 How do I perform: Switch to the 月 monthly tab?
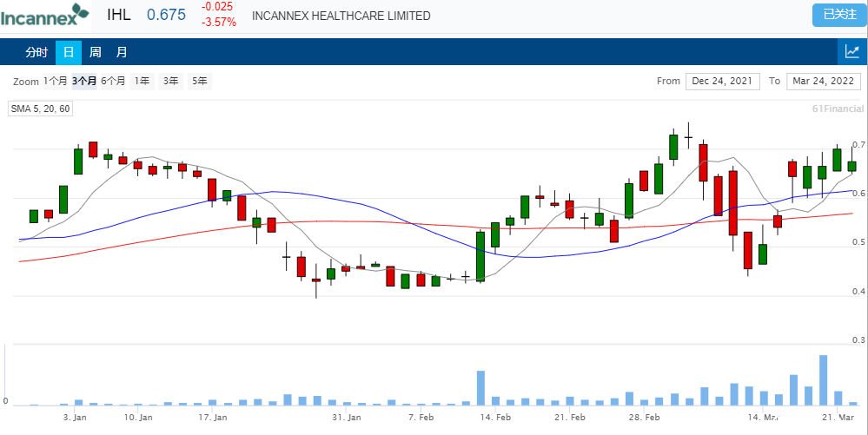[x=122, y=52]
